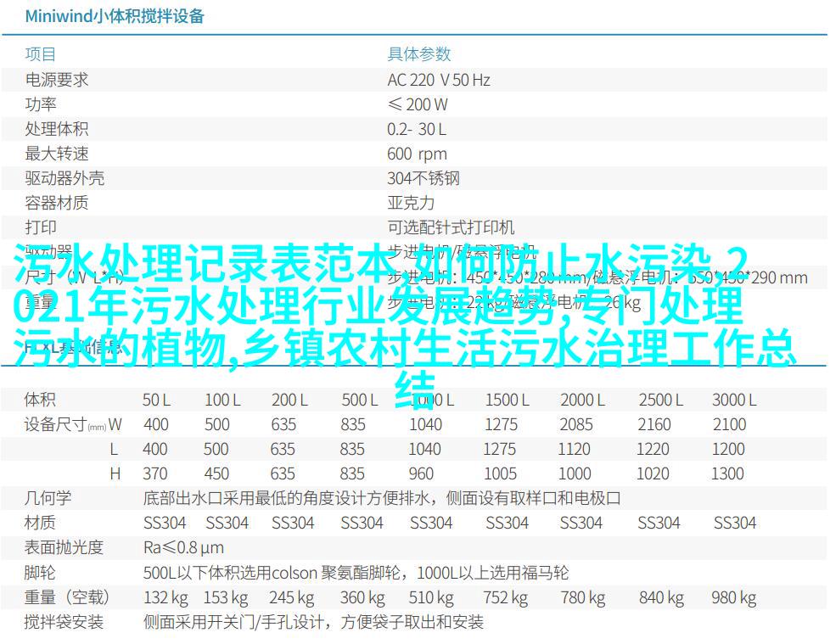Click the 2085 width value

click(x=576, y=424)
